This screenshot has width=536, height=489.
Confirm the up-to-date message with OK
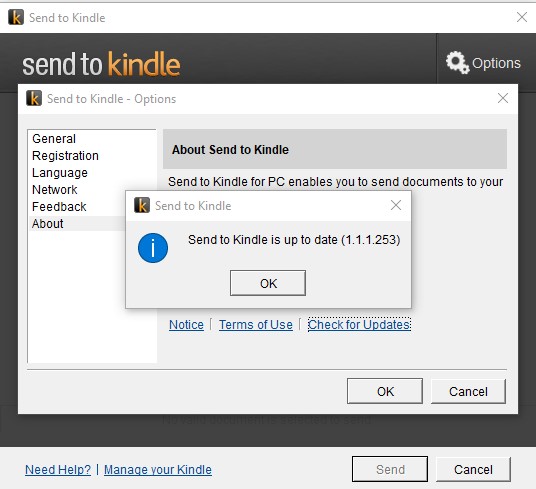click(268, 283)
